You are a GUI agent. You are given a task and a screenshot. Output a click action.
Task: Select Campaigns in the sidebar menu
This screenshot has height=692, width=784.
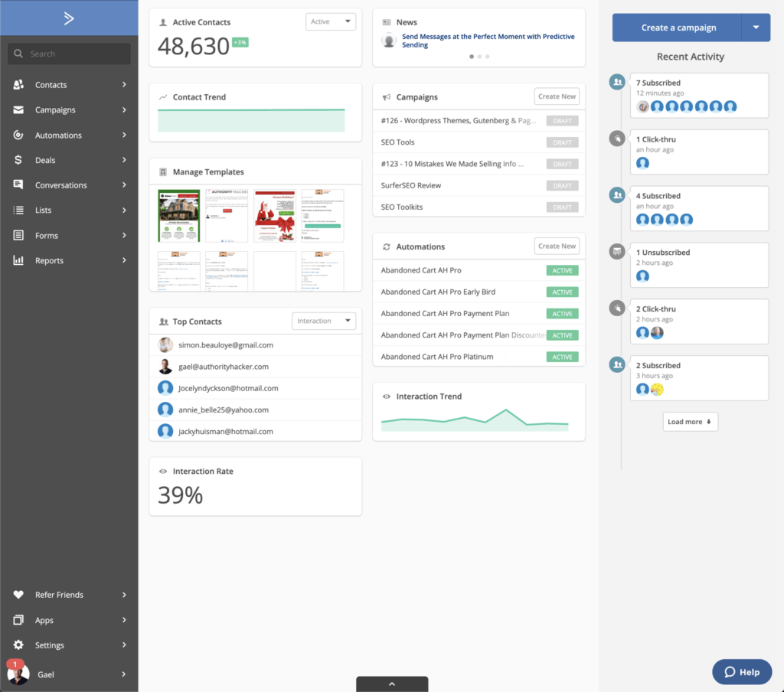pos(55,110)
